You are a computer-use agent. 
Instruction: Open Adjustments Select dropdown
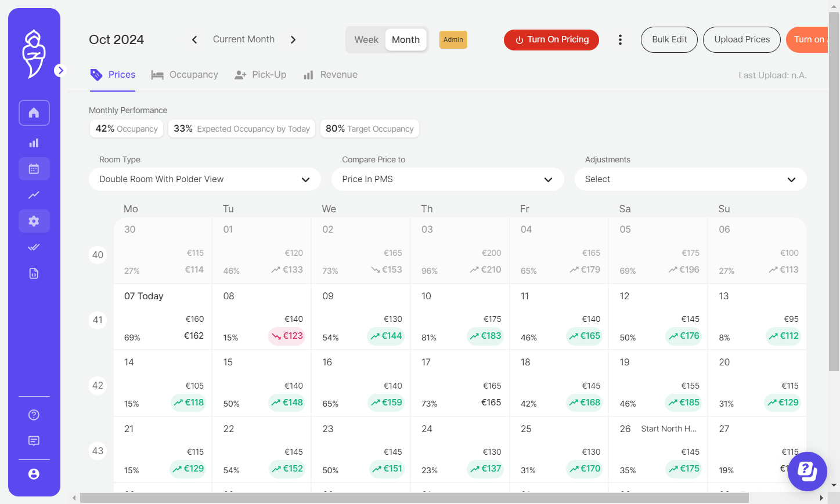point(690,179)
